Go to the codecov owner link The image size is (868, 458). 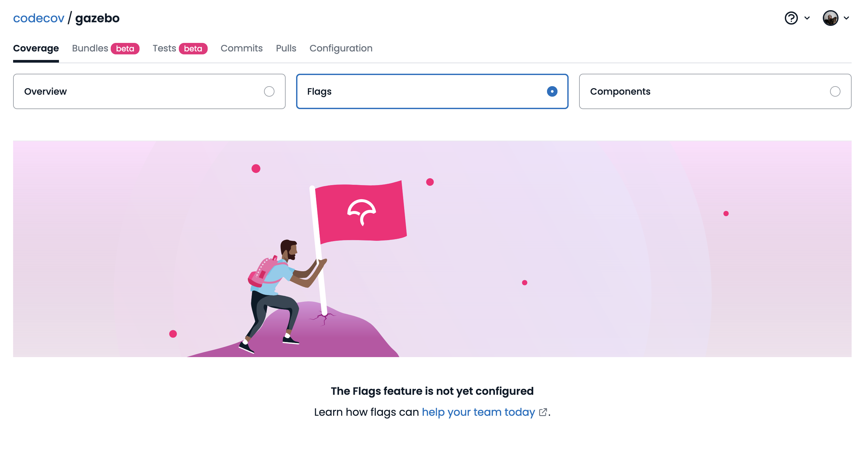38,18
